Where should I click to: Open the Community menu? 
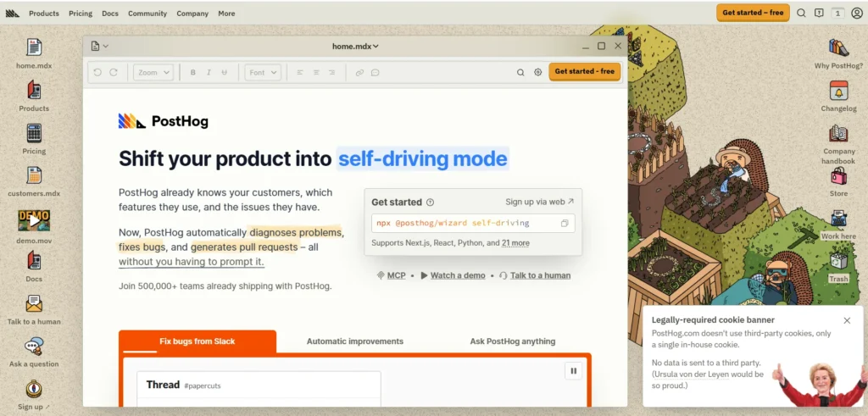(x=147, y=14)
